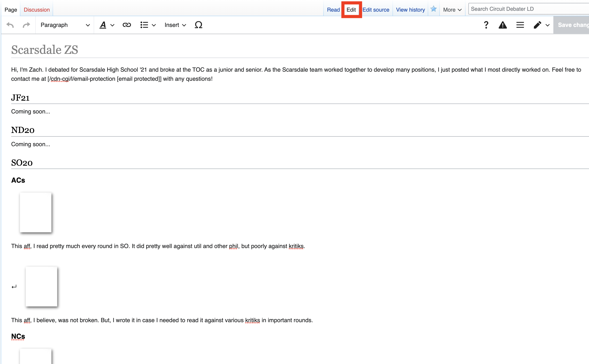Click the Coming soon text under JF21
589x364 pixels.
(31, 111)
